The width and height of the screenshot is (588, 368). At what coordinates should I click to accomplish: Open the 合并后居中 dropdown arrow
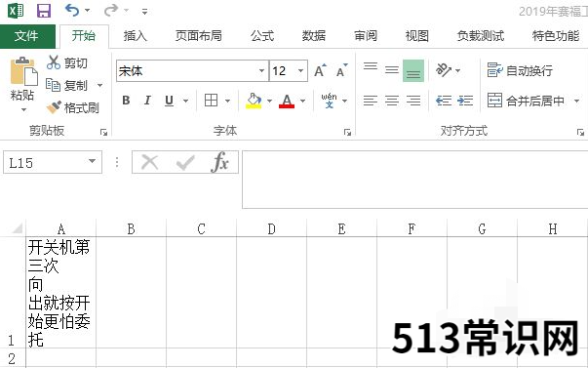tap(576, 101)
